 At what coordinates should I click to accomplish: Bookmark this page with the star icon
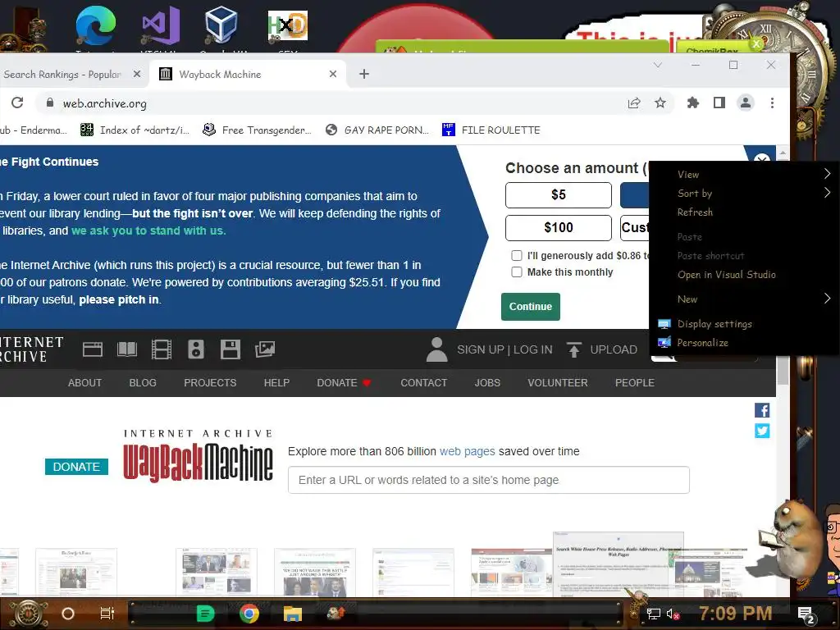(660, 103)
